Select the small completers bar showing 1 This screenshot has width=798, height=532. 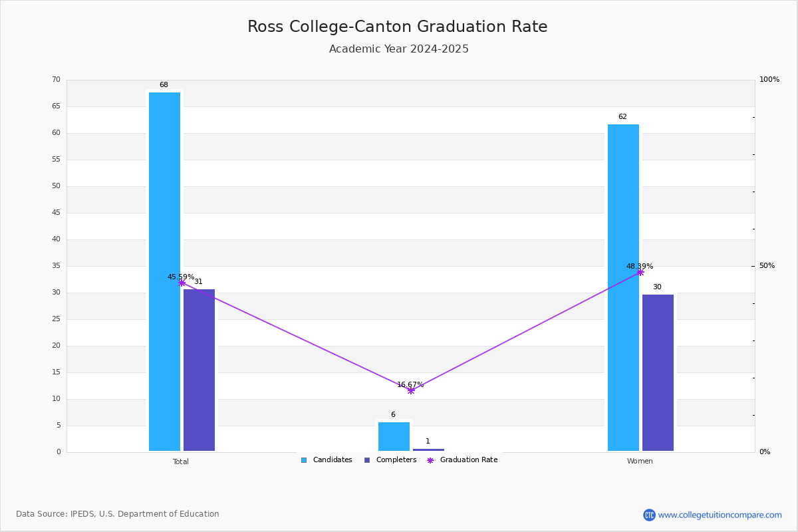(428, 450)
